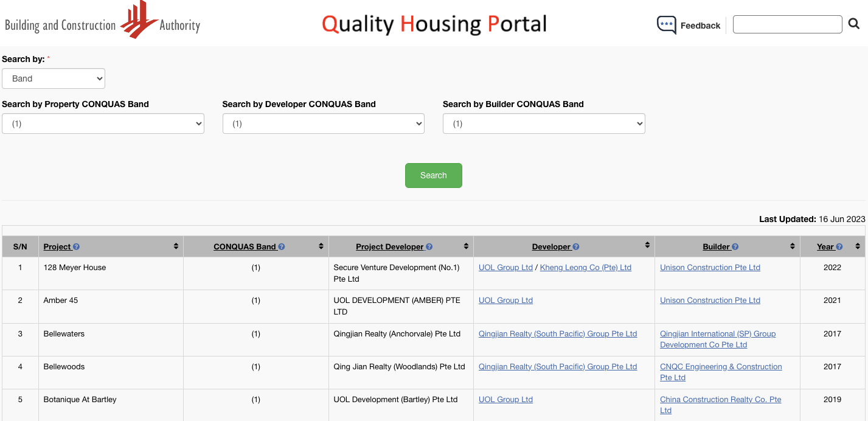Viewport: 868px width, 421px height.
Task: Toggle sort arrows on Developer column
Action: point(647,245)
